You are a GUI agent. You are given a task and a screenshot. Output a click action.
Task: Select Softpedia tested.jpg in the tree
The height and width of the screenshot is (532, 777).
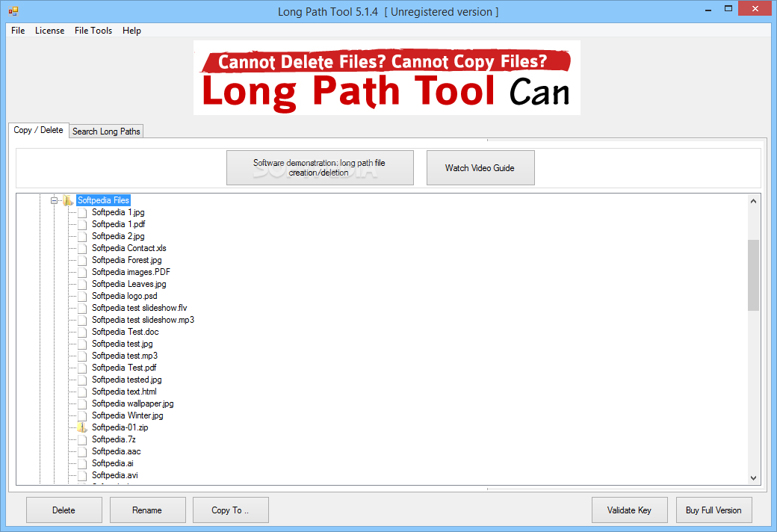click(x=126, y=380)
